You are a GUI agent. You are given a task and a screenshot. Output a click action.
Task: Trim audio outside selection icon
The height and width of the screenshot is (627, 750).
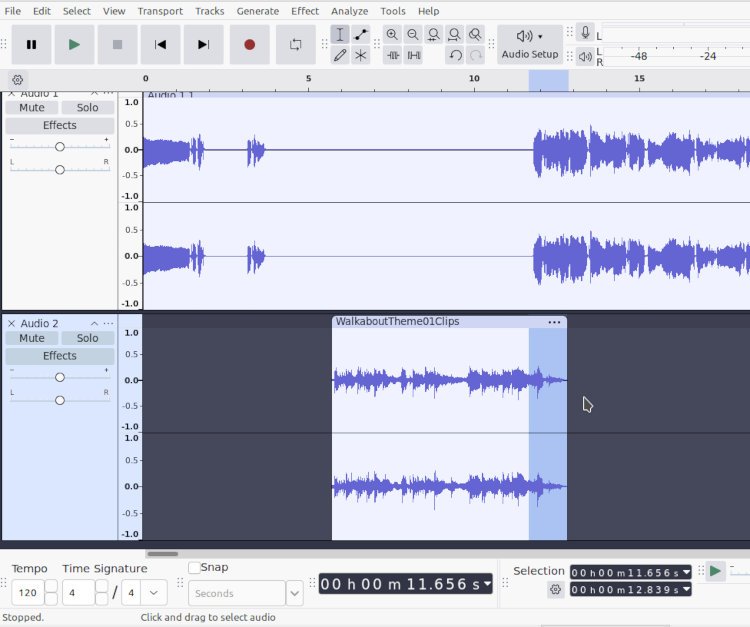(x=393, y=55)
